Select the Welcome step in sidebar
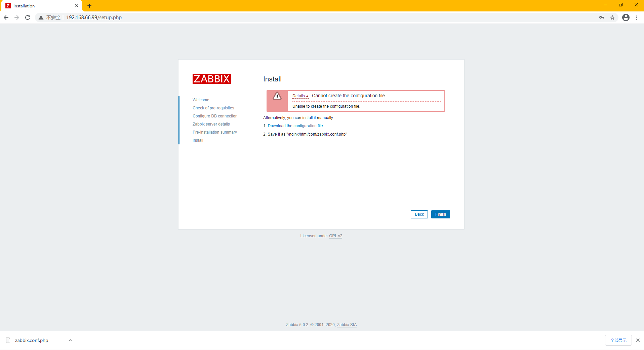 [201, 100]
